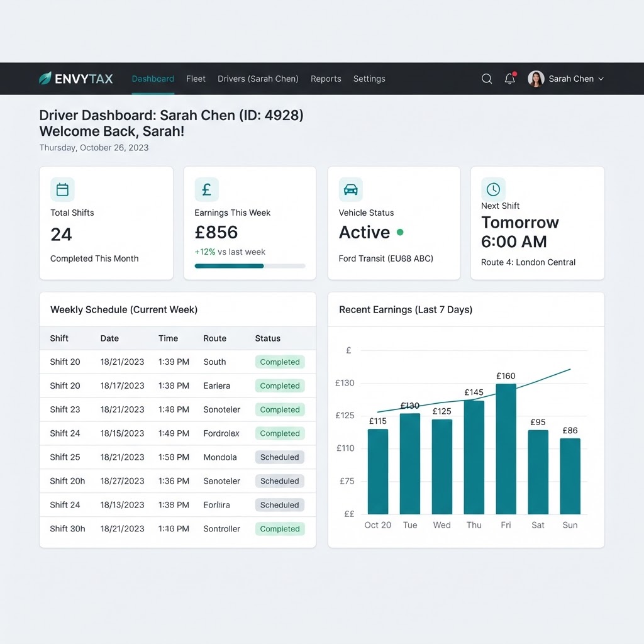Click the Fordrolex route cell
This screenshot has height=644, width=644.
221,433
